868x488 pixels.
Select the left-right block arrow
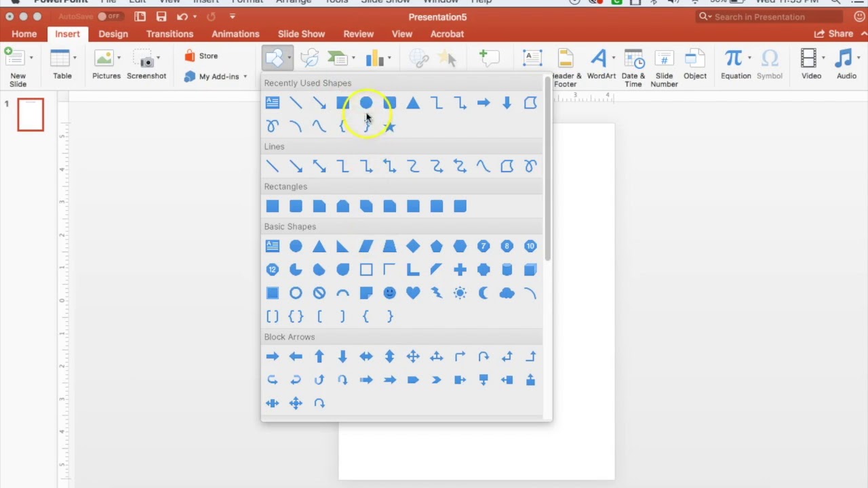(x=366, y=357)
